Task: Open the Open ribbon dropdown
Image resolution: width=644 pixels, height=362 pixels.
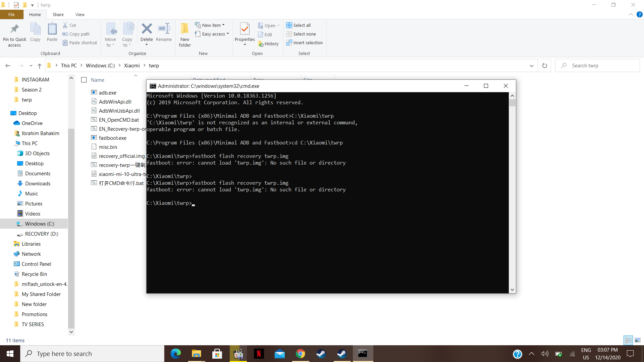Action: point(269,25)
